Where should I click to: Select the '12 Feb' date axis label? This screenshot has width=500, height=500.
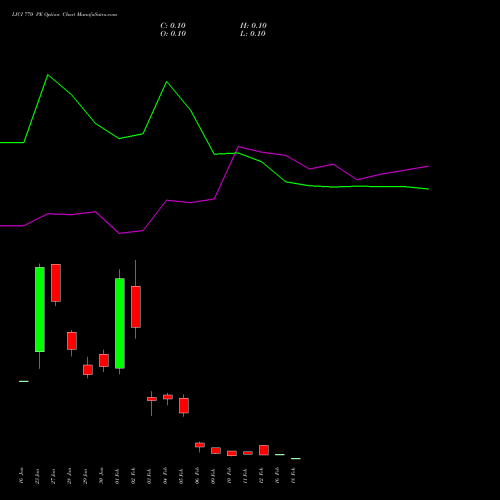[261, 476]
